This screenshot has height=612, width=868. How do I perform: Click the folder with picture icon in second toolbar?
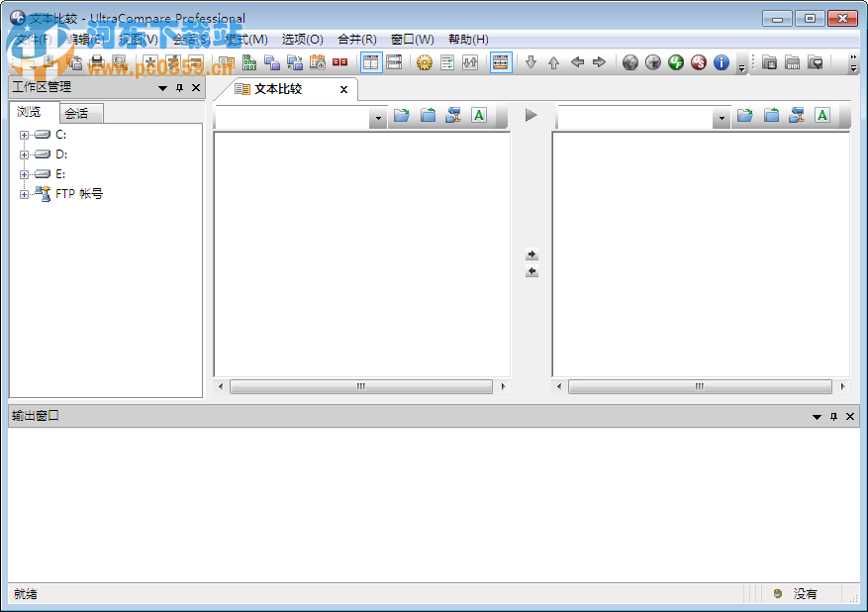(x=769, y=62)
